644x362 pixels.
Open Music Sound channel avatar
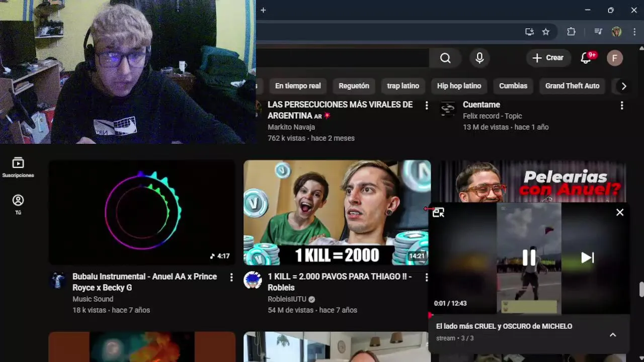tap(57, 281)
